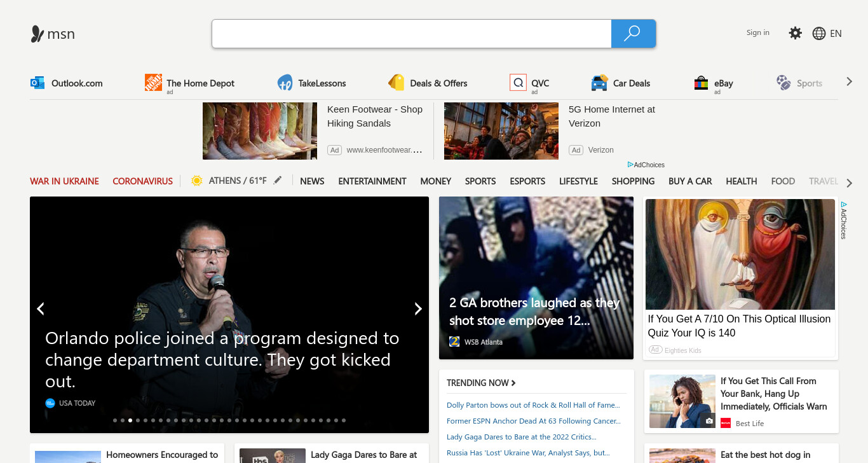Open 2 GA brothers story card

click(x=536, y=278)
